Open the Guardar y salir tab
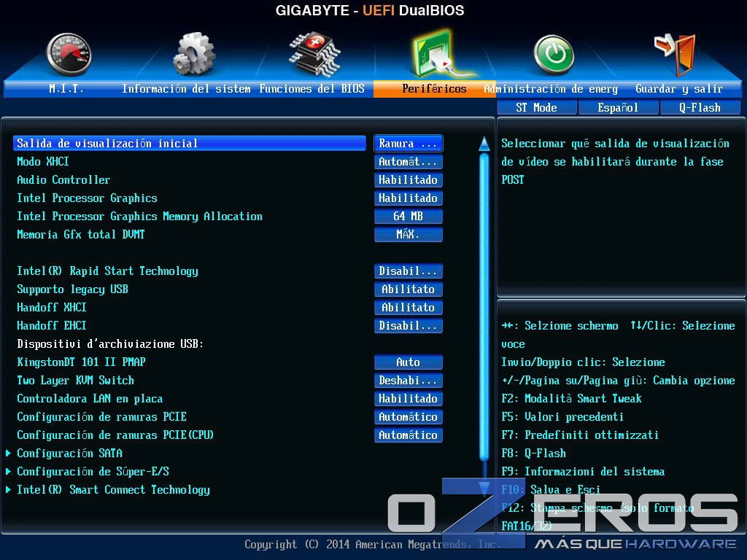The width and height of the screenshot is (747, 560). [679, 88]
